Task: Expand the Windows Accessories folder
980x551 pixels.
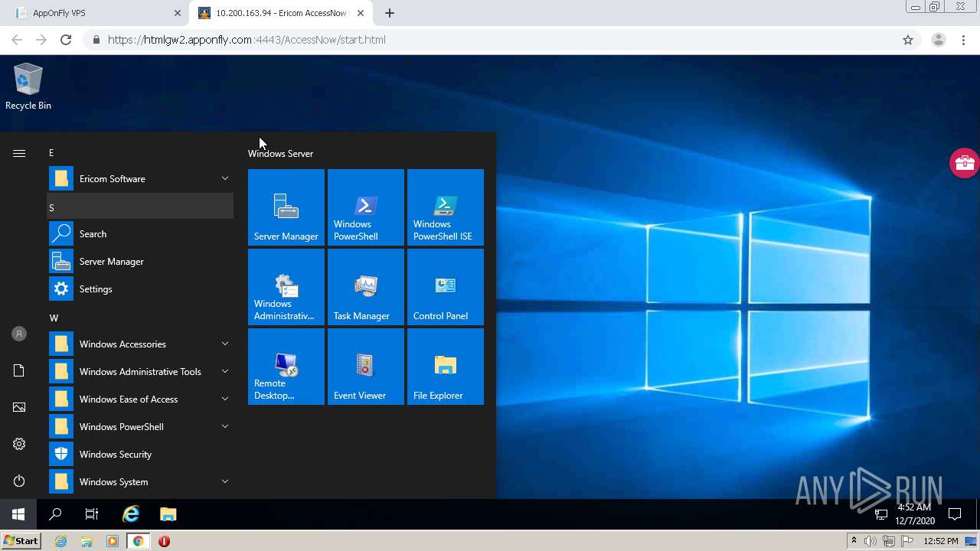Action: 141,344
